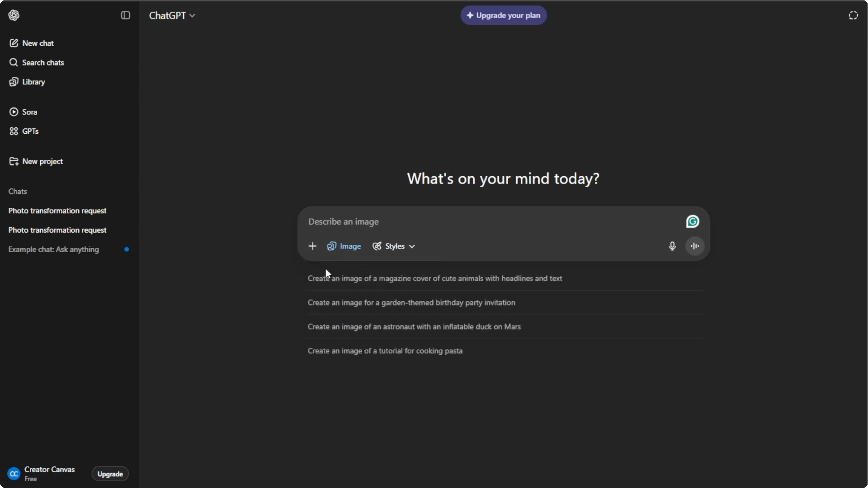868x488 pixels.
Task: Open the Styles dropdown
Action: point(394,246)
